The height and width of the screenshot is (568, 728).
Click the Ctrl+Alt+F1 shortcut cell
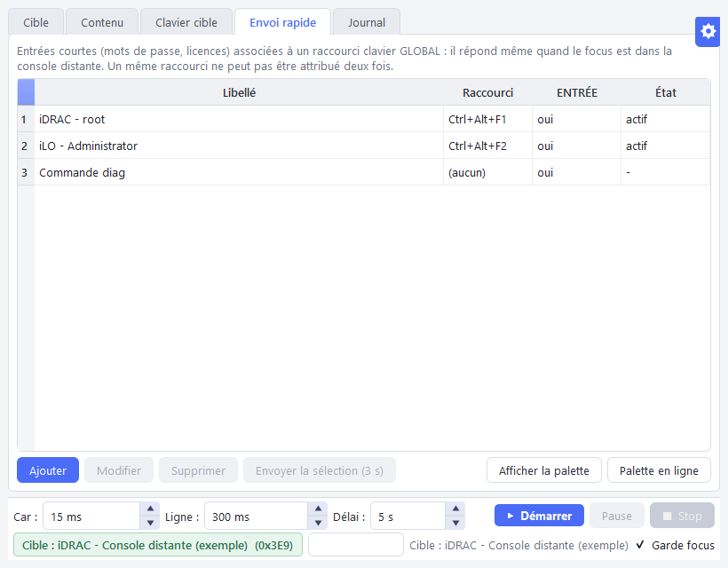pos(488,119)
